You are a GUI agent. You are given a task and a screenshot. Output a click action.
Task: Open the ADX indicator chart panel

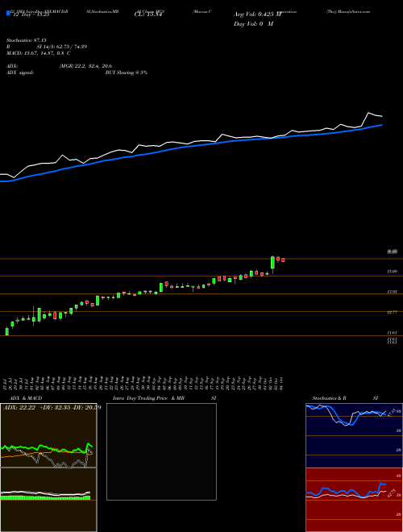[x=48, y=435]
